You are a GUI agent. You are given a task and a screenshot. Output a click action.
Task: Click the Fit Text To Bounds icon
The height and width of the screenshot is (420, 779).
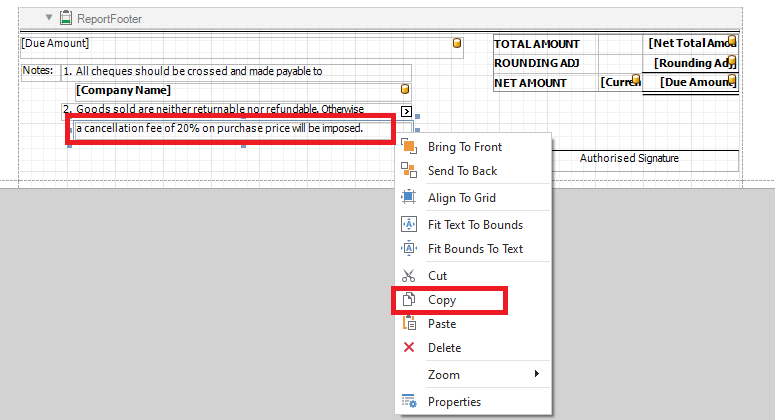pos(409,224)
